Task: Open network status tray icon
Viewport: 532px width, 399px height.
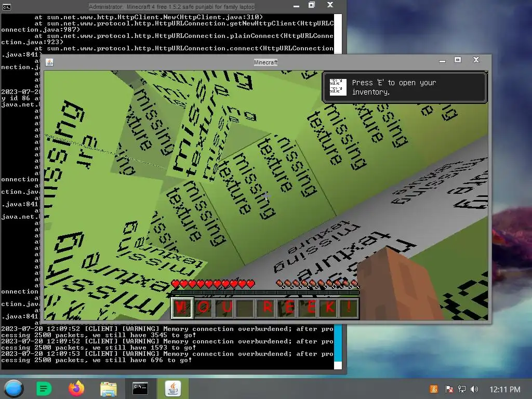Action: click(462, 389)
